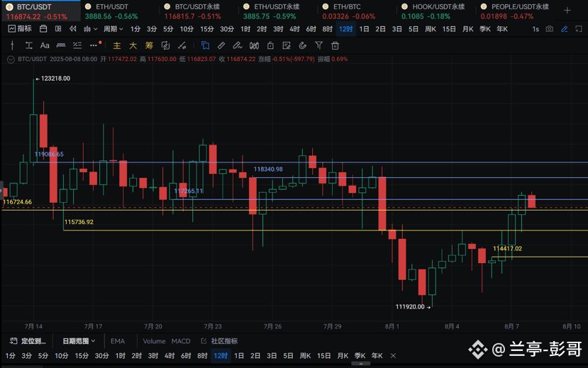Click the chart sync refresh icon
Screen dimensions: 588x368
tap(165, 45)
